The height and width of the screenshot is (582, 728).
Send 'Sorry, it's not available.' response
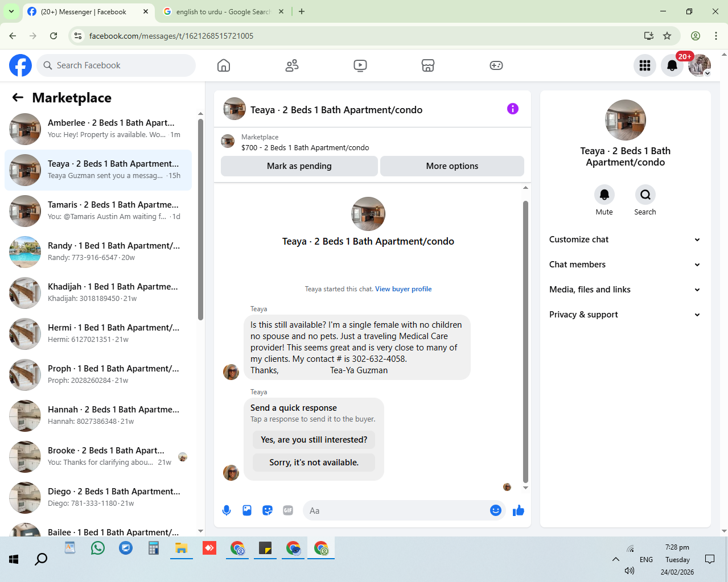(314, 463)
